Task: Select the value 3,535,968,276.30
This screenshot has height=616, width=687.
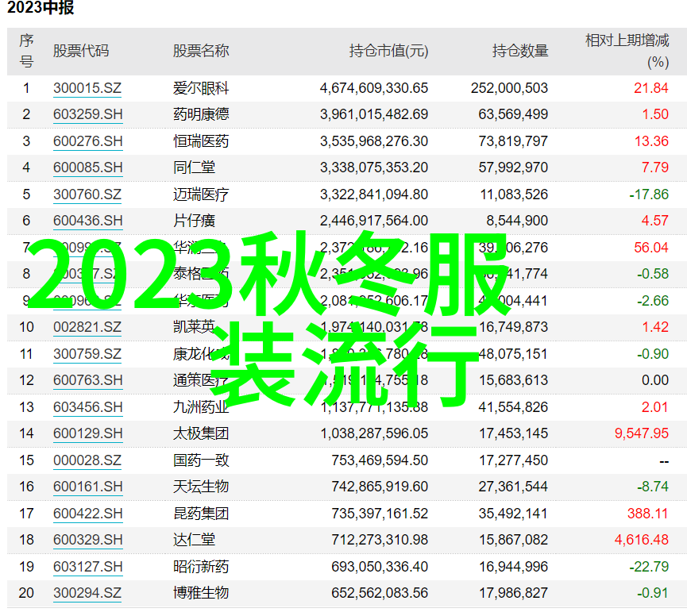Action: point(374,141)
